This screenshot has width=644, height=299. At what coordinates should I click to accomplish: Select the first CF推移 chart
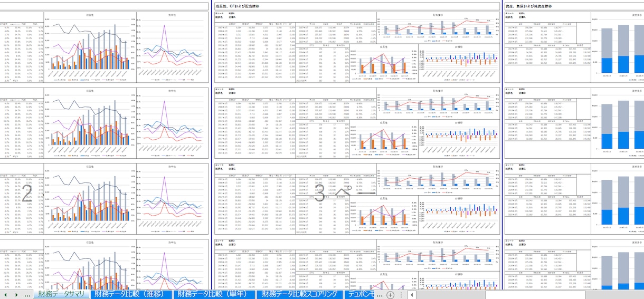459,63
